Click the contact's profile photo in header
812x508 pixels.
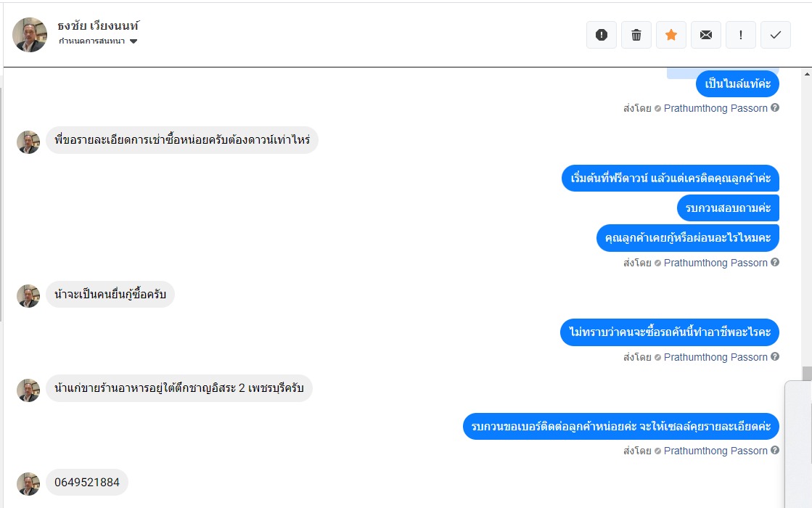[x=30, y=35]
